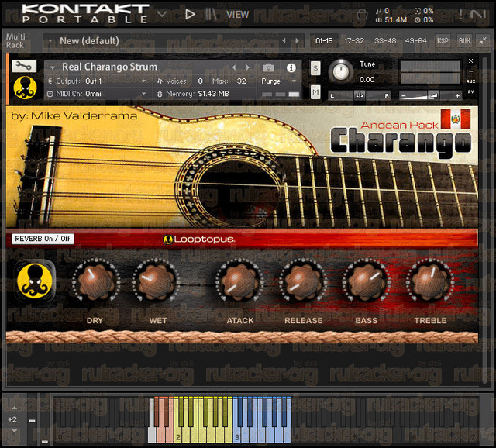Increase volume with the plus button
This screenshot has height=448, width=496.
(x=457, y=95)
